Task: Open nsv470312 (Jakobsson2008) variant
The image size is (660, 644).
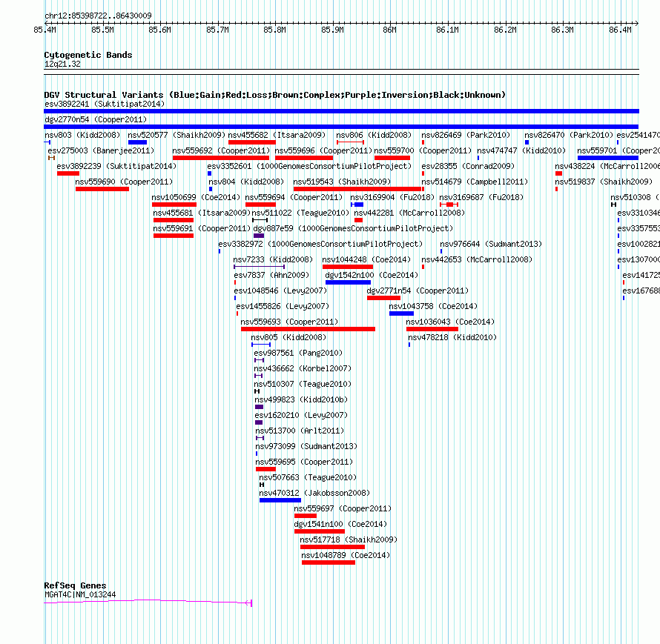Action: (314, 493)
